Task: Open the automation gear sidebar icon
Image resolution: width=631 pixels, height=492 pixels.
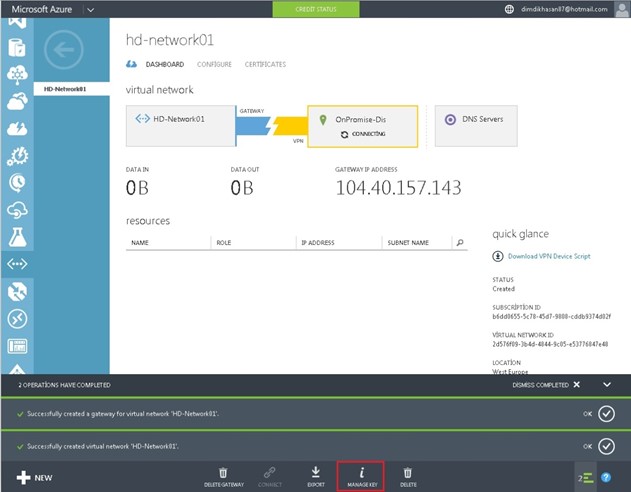Action: click(x=17, y=156)
